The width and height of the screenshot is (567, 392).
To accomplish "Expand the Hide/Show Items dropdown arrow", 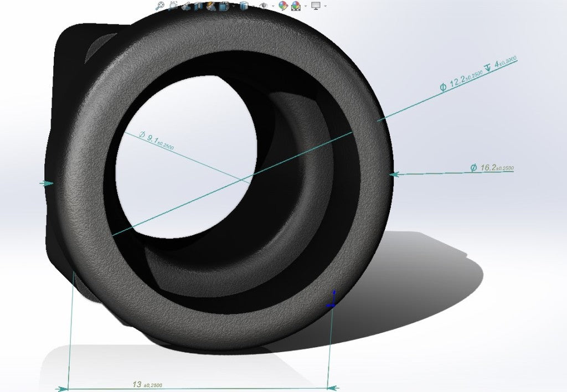I will tap(273, 7).
